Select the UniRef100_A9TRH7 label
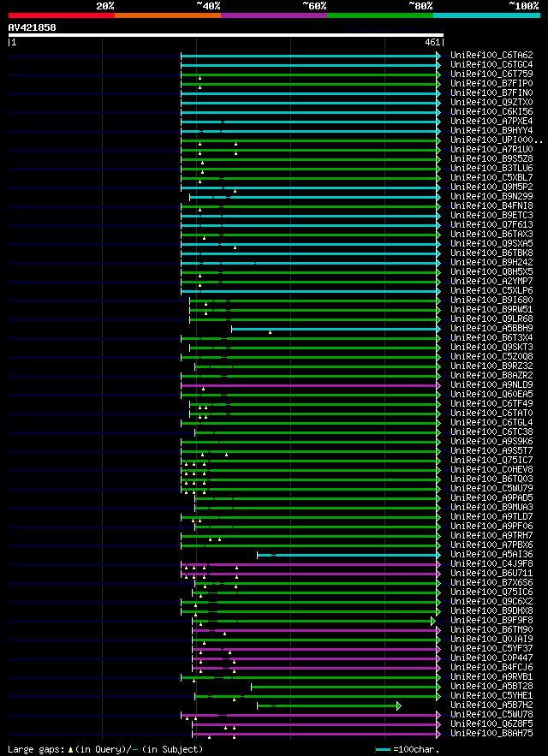The image size is (548, 756). tap(491, 536)
